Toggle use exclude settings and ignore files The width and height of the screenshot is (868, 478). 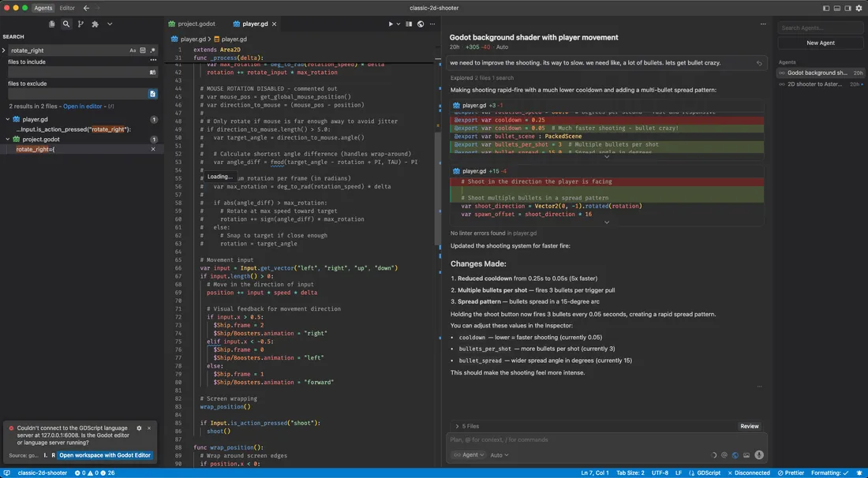tap(152, 94)
